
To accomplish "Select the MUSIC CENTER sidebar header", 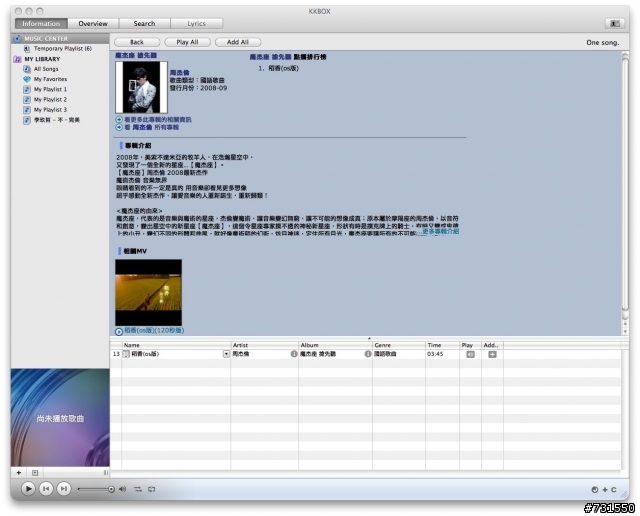I will click(60, 38).
